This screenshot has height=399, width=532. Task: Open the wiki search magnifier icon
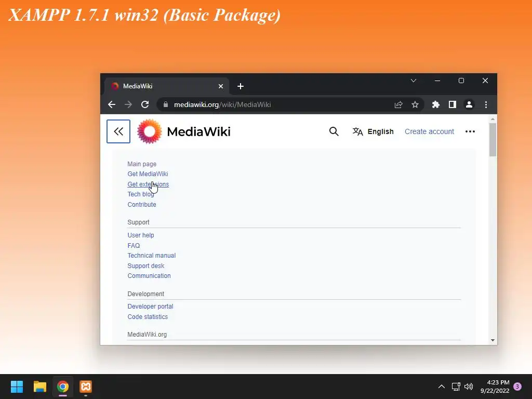334,131
